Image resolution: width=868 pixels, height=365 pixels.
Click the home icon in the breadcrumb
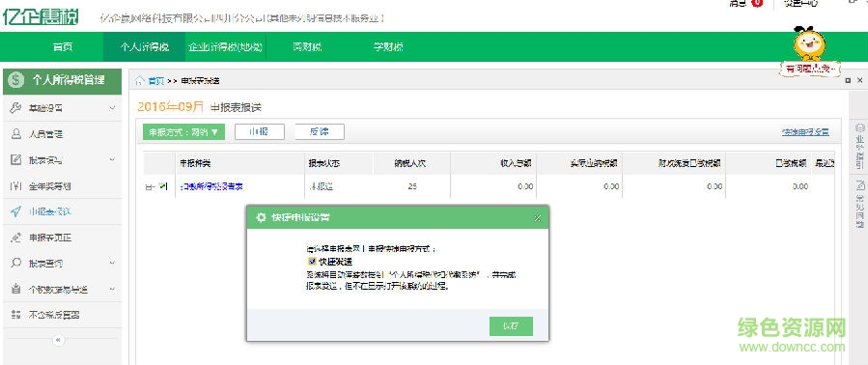pos(141,81)
